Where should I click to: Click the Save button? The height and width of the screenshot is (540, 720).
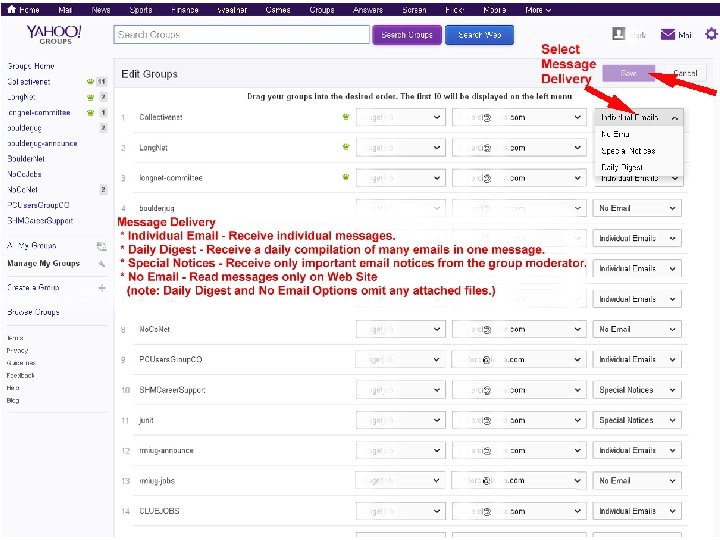[x=629, y=73]
